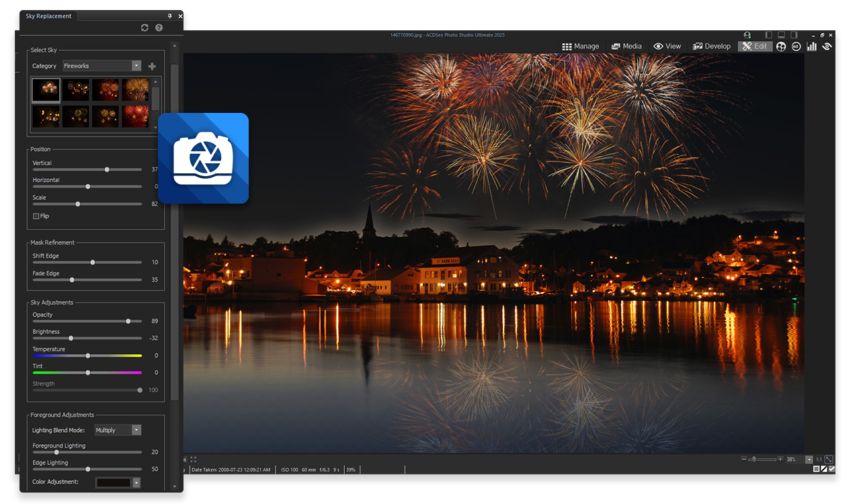857x504 pixels.
Task: Toggle the checkmark icon in bottom-right corner
Action: point(832,469)
